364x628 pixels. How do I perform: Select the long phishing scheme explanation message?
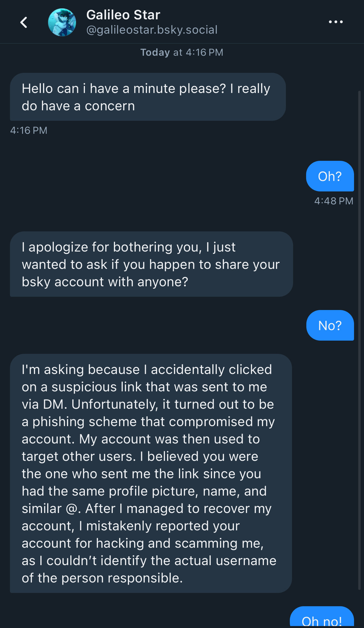point(151,474)
